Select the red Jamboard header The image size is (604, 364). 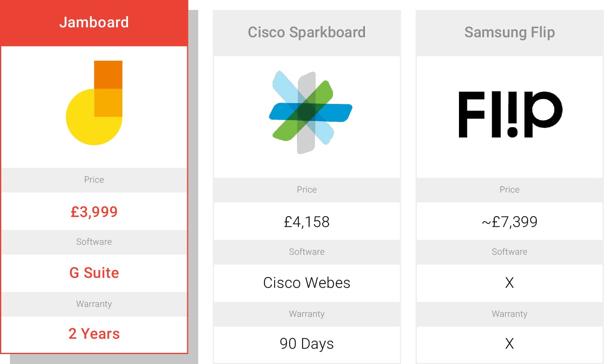[x=94, y=23]
